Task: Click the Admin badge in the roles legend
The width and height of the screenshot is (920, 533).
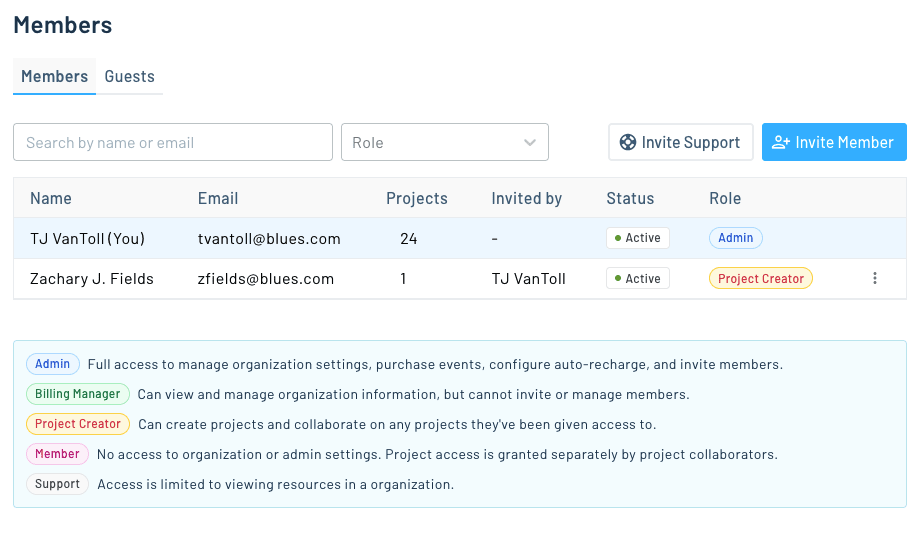Action: point(52,364)
